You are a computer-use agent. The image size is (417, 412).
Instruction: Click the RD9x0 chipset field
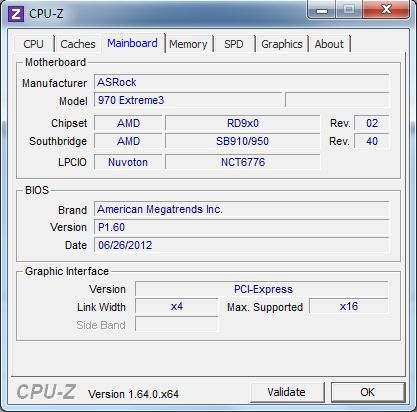pos(243,123)
